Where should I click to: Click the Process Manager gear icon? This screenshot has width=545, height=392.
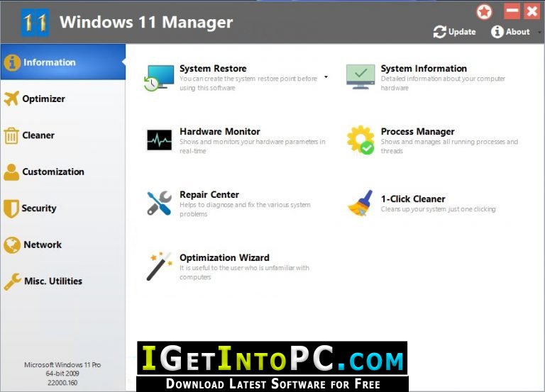click(x=360, y=140)
